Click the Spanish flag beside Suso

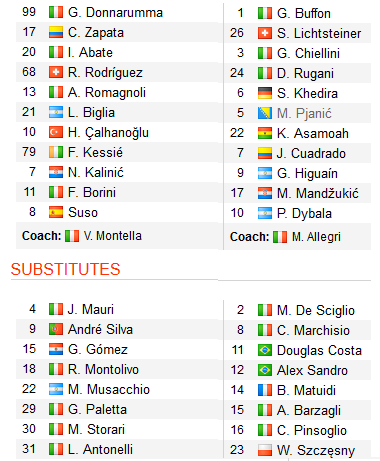(56, 212)
